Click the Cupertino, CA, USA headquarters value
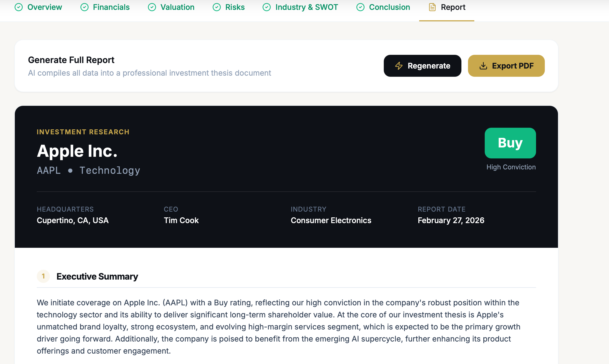The height and width of the screenshot is (364, 609). 73,220
